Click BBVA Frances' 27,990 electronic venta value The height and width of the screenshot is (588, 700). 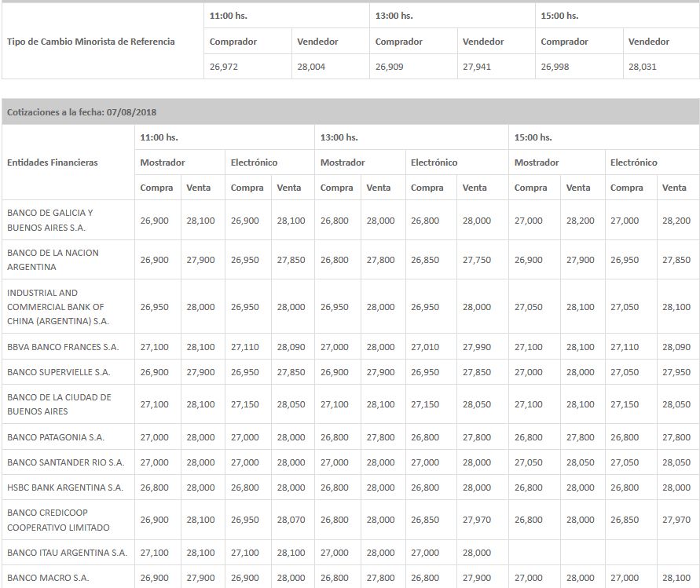pyautogui.click(x=476, y=347)
